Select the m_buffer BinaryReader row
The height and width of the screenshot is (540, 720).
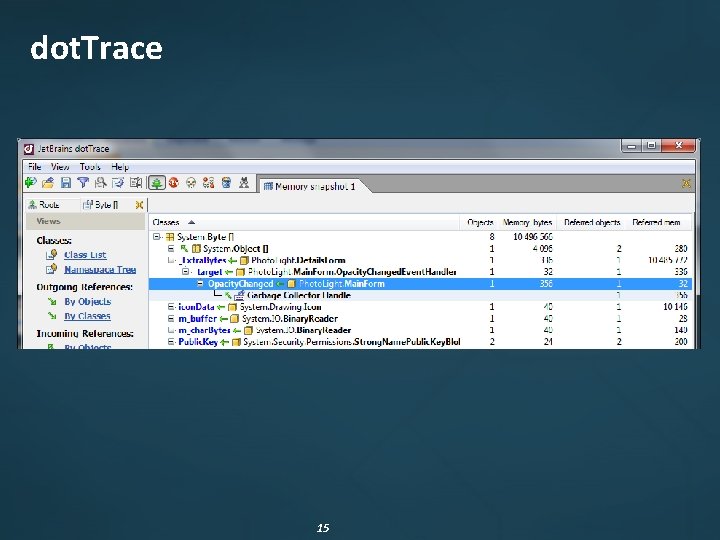click(x=420, y=319)
